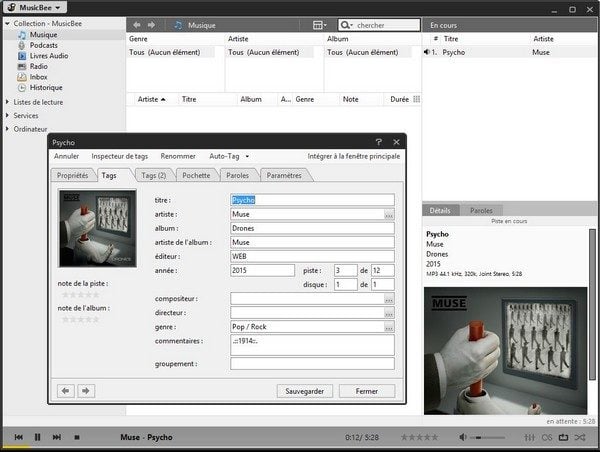Open the layout view options dropdown
The width and height of the screenshot is (600, 452).
(x=322, y=24)
